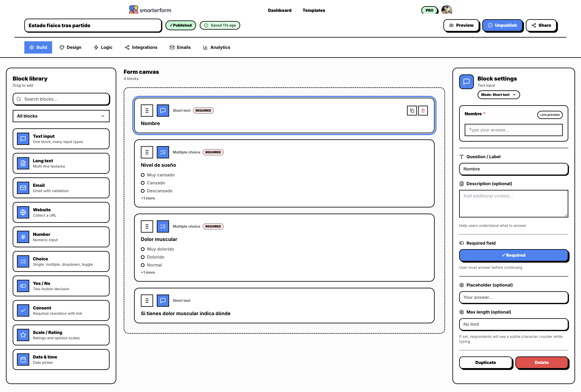Duplicate the Nombre block via copy icon

point(412,110)
